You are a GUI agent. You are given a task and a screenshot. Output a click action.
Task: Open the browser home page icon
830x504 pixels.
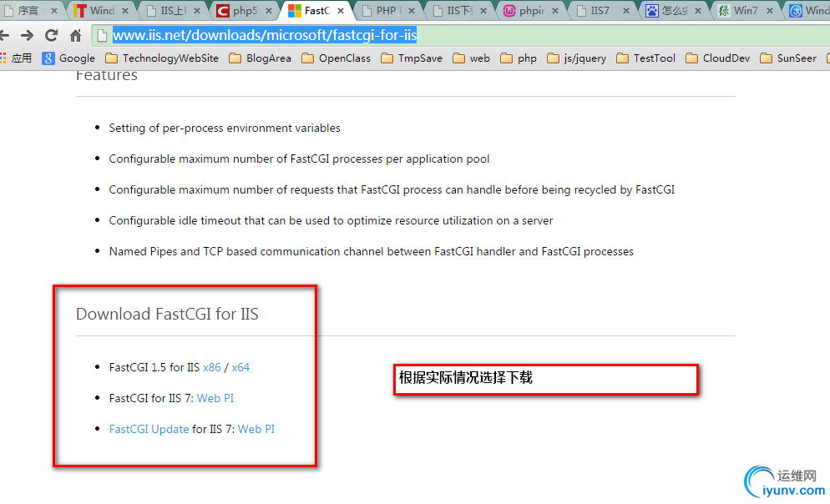click(76, 35)
